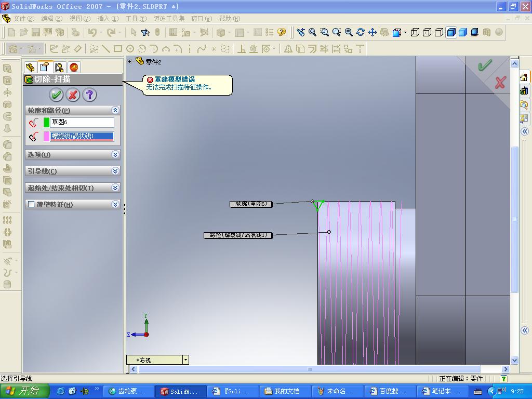
Task: Switch to 齿轮泵 taskbar window
Action: click(x=128, y=391)
